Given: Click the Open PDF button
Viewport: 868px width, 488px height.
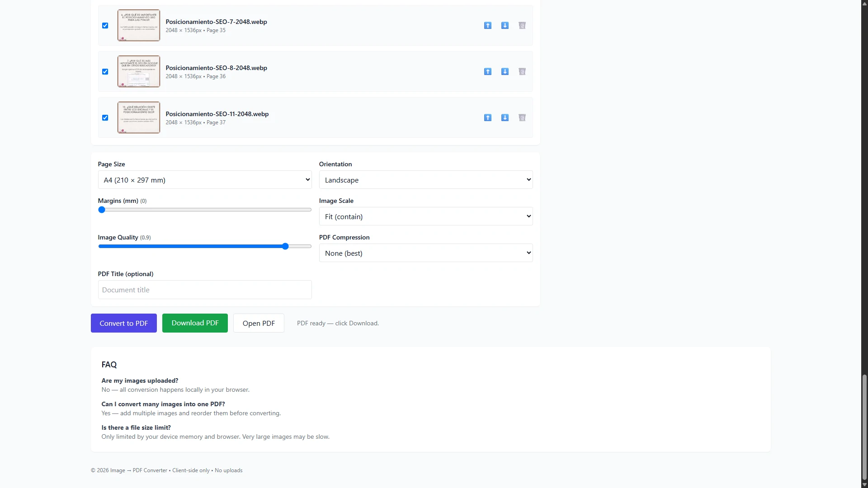Looking at the screenshot, I should click(259, 323).
